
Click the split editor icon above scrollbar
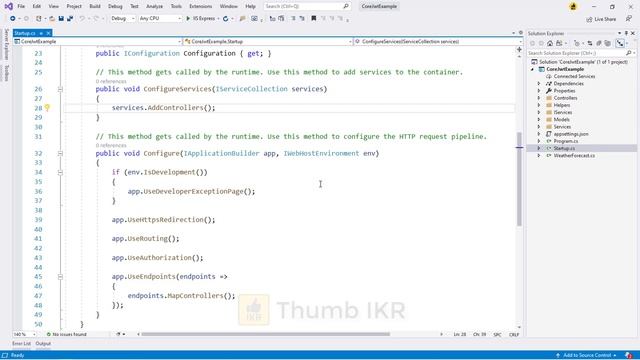(519, 49)
